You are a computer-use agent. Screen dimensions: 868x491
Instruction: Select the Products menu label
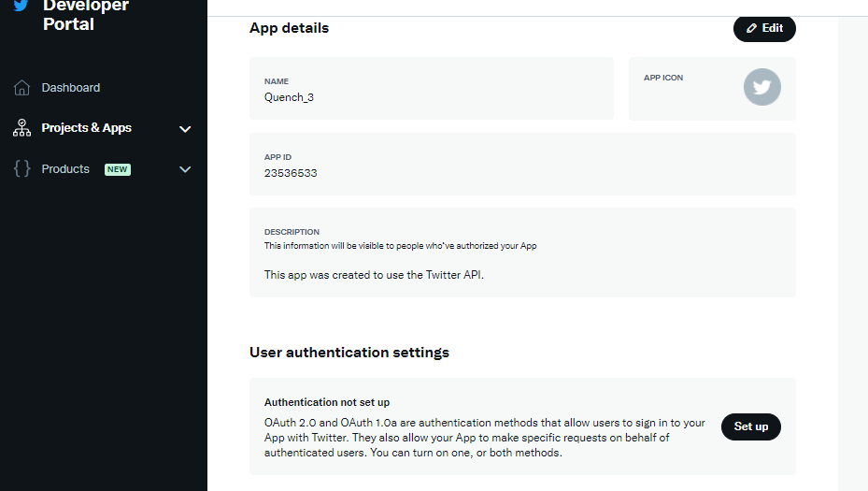(x=65, y=169)
